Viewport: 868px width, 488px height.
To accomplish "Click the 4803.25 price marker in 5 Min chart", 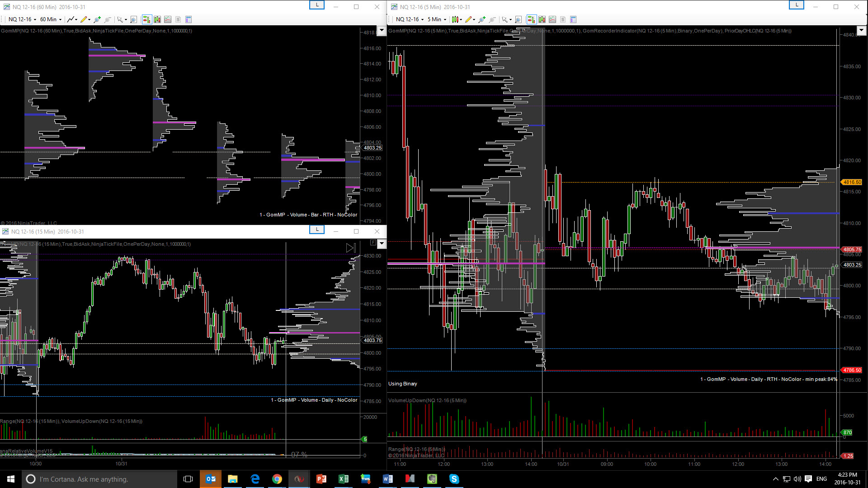I will click(852, 265).
